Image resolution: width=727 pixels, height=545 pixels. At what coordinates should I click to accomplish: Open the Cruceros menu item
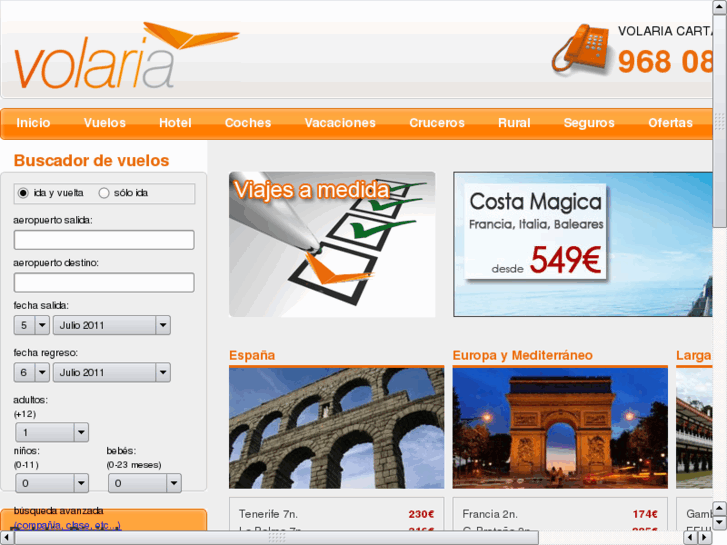[x=437, y=123]
